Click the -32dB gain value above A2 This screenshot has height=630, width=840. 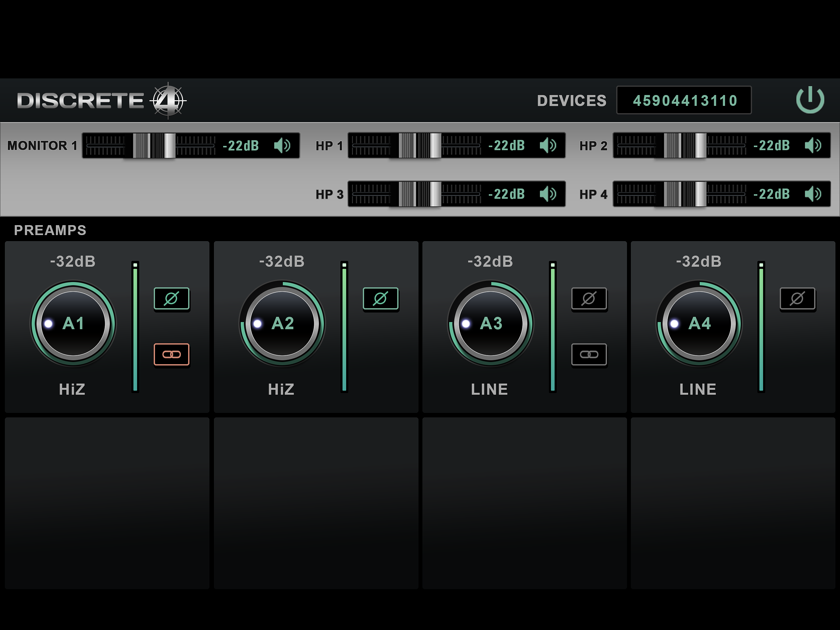click(282, 261)
